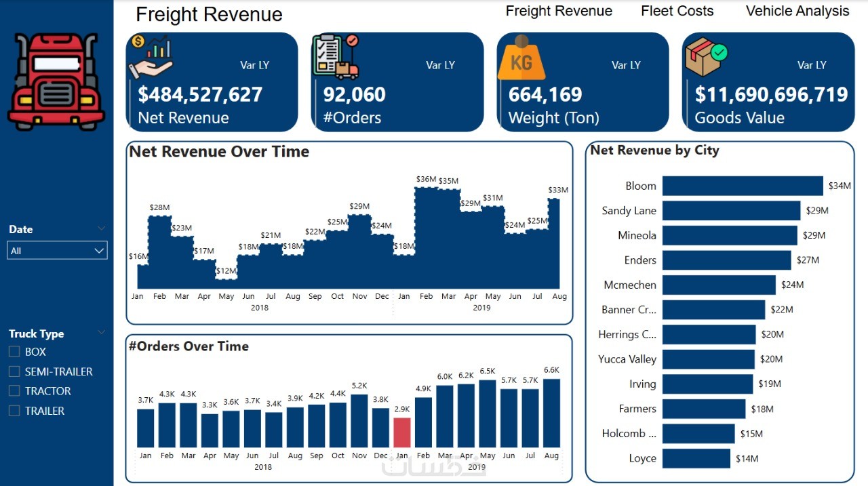The width and height of the screenshot is (868, 486).
Task: Click the Var LY label on #Orders card
Action: tap(440, 65)
